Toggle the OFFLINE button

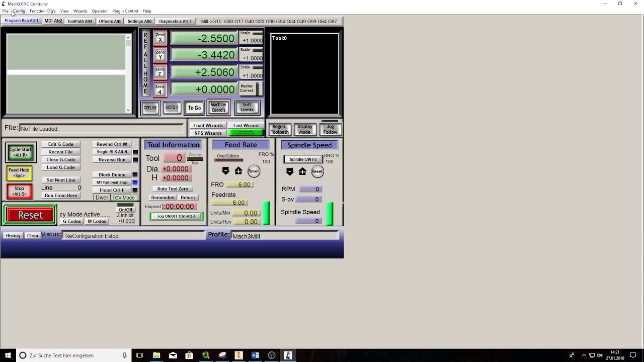point(150,108)
